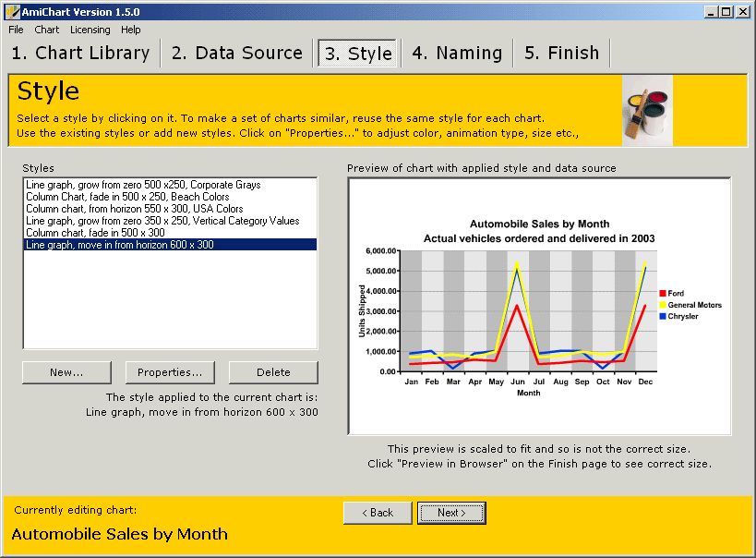Click the AmiChart title bar app icon
The height and width of the screenshot is (558, 756).
pos(12,11)
